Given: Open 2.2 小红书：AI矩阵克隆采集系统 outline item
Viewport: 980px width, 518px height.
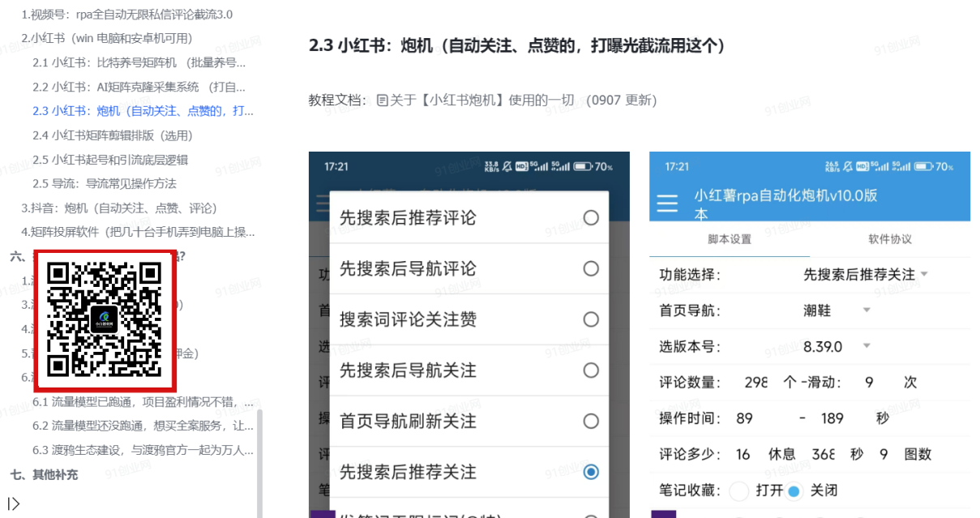Looking at the screenshot, I should (139, 87).
